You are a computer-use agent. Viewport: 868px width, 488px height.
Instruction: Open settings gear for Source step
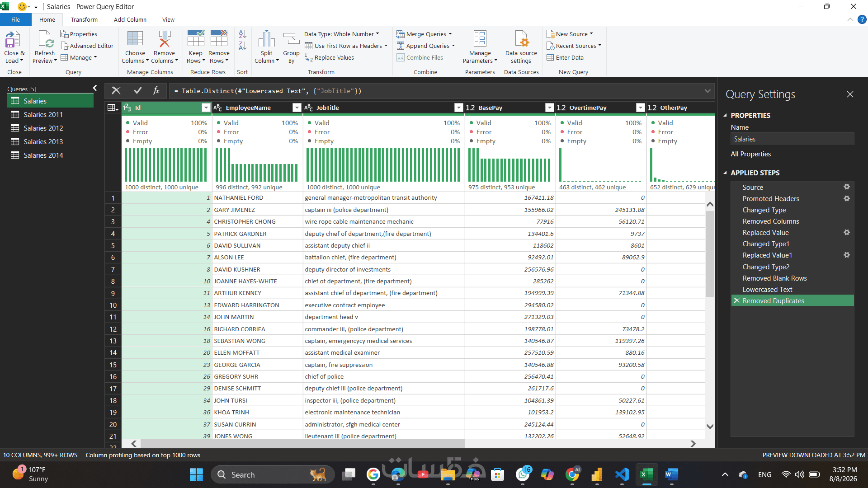[847, 187]
